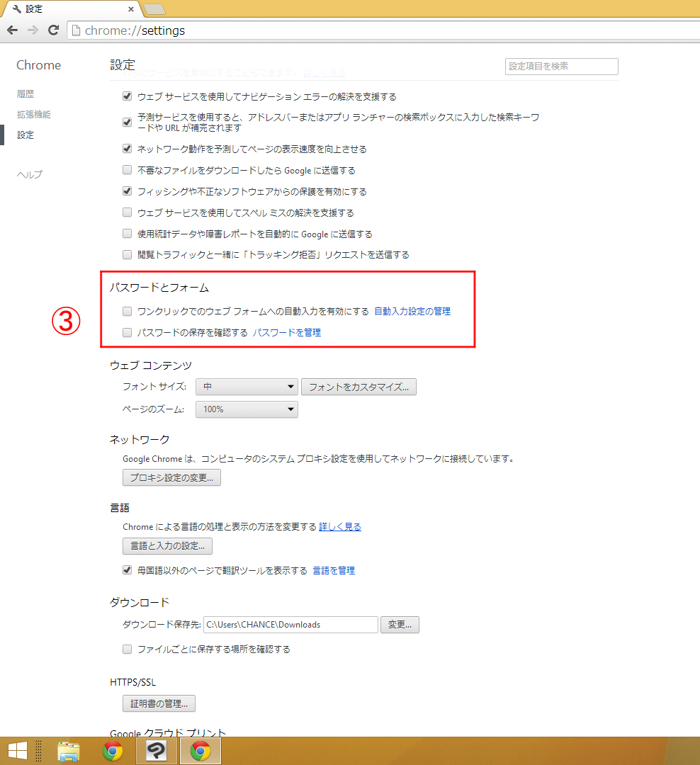Open パスワードを管理 link
This screenshot has height=765, width=700.
286,333
